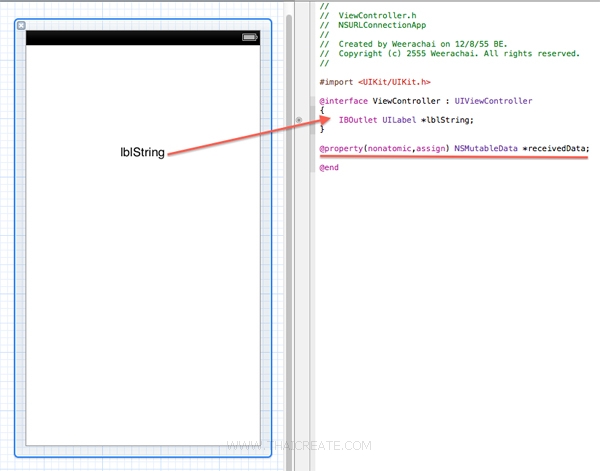Click *receivedData; variable name
The height and width of the screenshot is (471, 600).
(556, 148)
